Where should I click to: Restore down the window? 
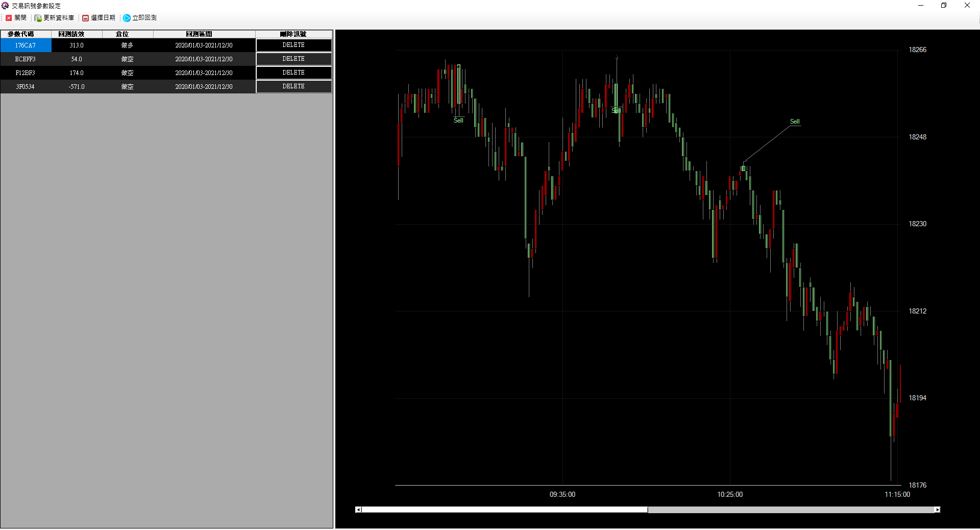944,6
